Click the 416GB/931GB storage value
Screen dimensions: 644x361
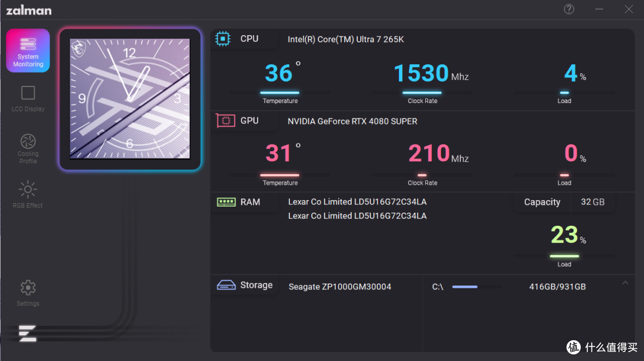[558, 287]
